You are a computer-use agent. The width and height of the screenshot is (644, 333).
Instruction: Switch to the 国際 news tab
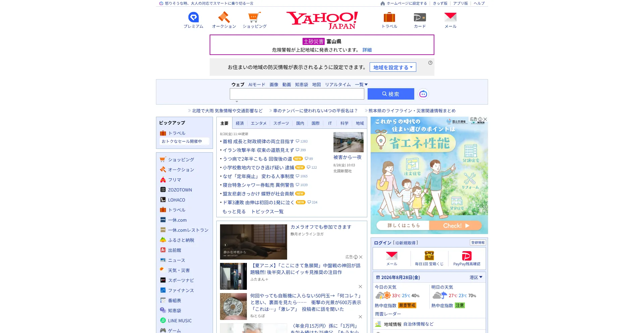tap(316, 123)
